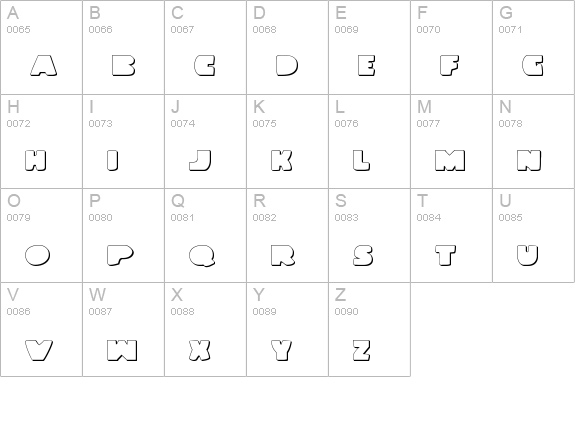
Task: Click the letter O glyph preview
Action: [x=37, y=255]
